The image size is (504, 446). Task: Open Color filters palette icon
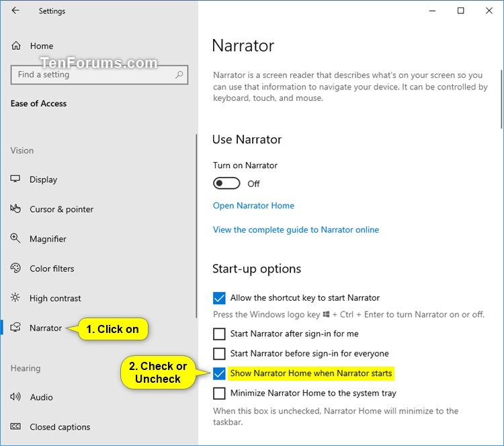point(15,268)
